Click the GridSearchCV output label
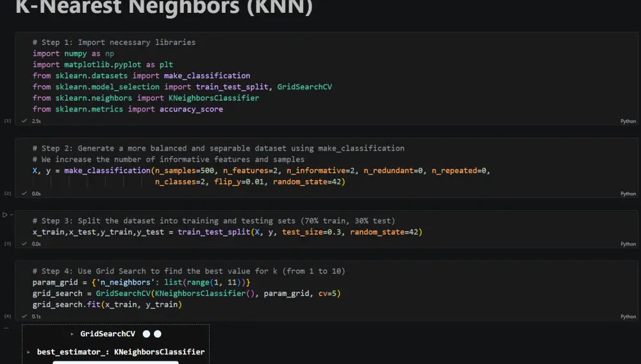 tap(108, 334)
